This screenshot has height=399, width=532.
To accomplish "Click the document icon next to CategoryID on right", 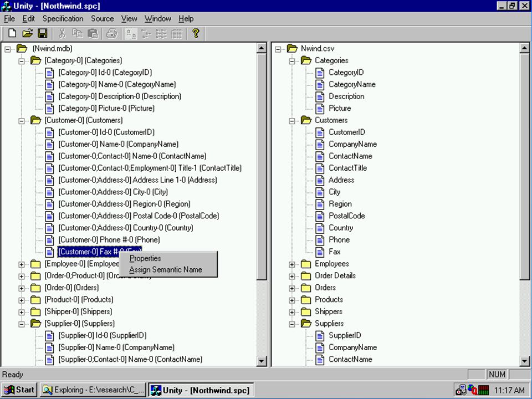I will tap(320, 73).
